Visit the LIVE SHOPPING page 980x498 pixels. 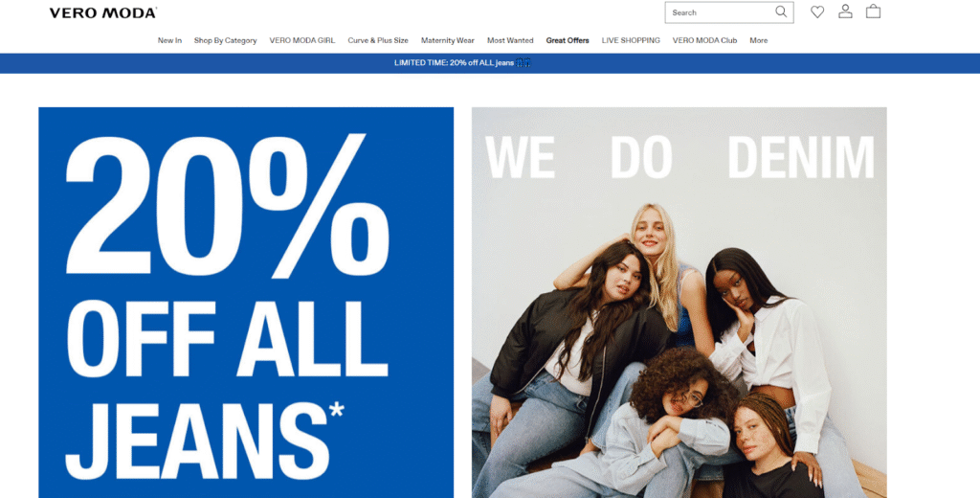click(x=631, y=40)
